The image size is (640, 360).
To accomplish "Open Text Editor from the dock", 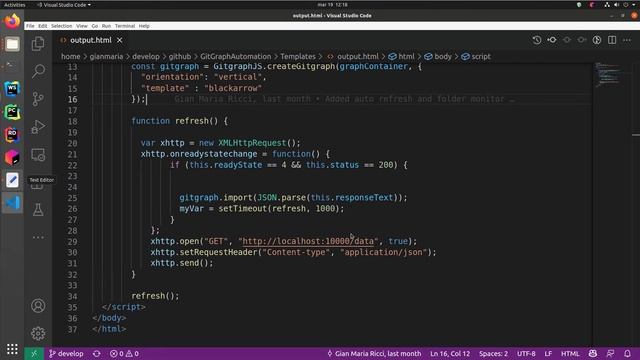I will (12, 180).
